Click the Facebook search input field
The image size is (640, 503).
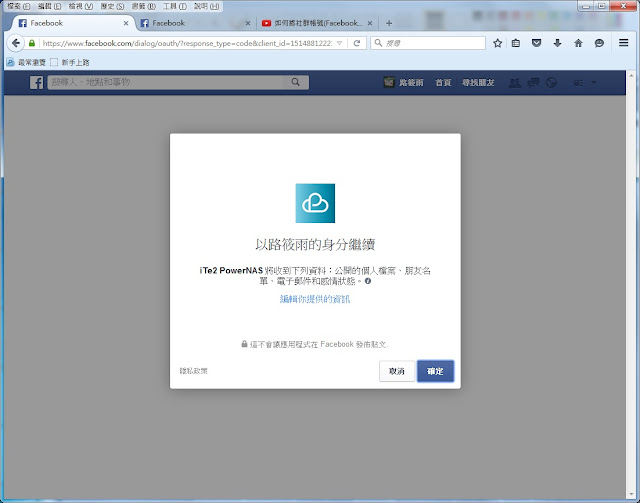pos(167,82)
